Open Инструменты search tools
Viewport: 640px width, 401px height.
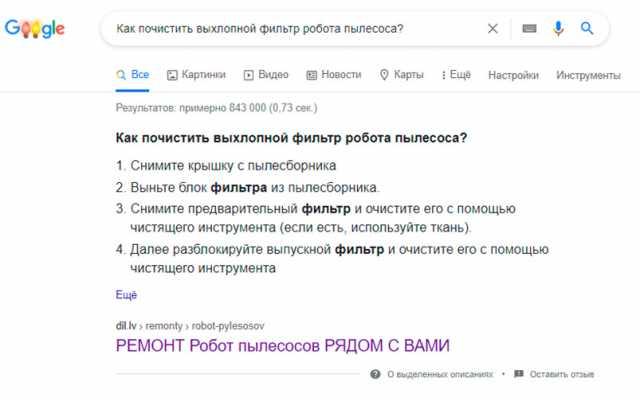(588, 75)
